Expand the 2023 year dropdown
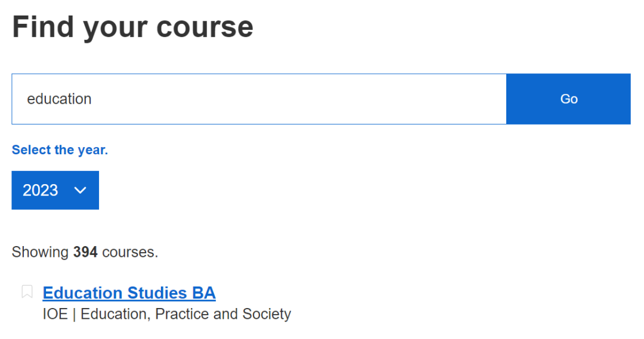The image size is (644, 339). click(55, 190)
